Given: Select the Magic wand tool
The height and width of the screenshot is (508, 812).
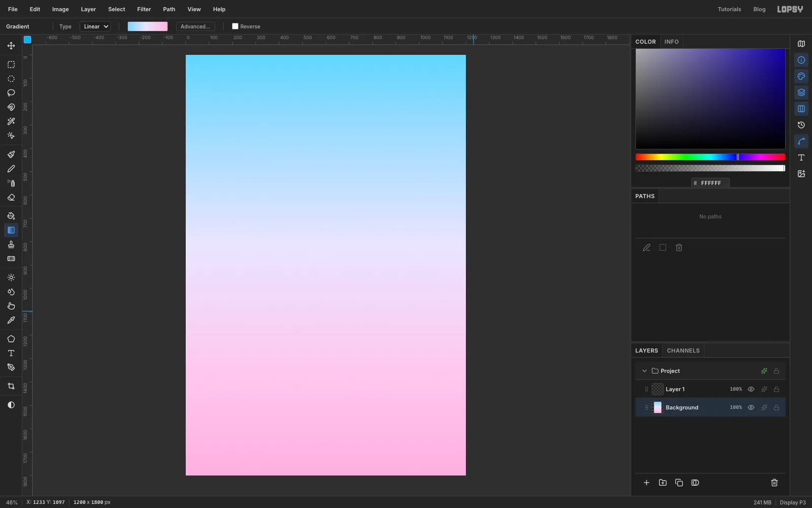Looking at the screenshot, I should (x=11, y=121).
